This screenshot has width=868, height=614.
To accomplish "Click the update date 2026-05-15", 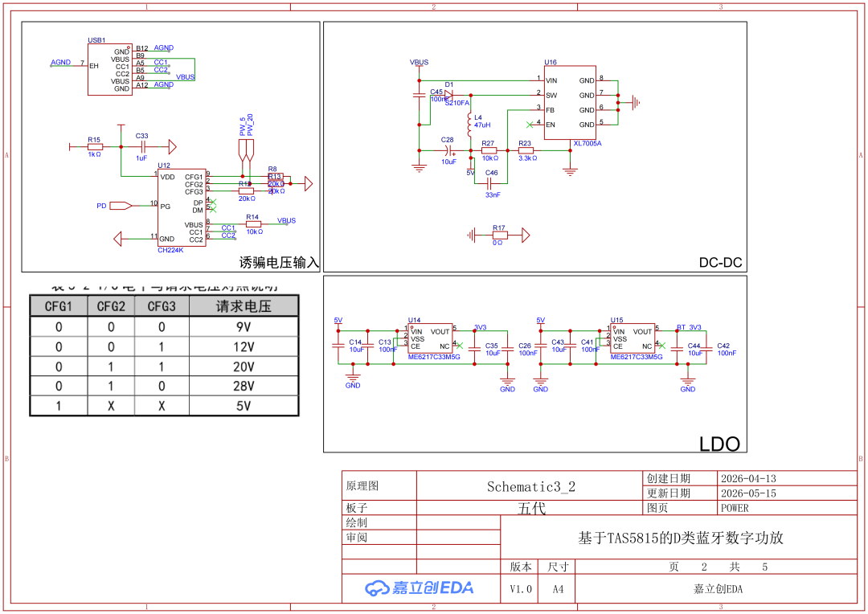I will [748, 493].
